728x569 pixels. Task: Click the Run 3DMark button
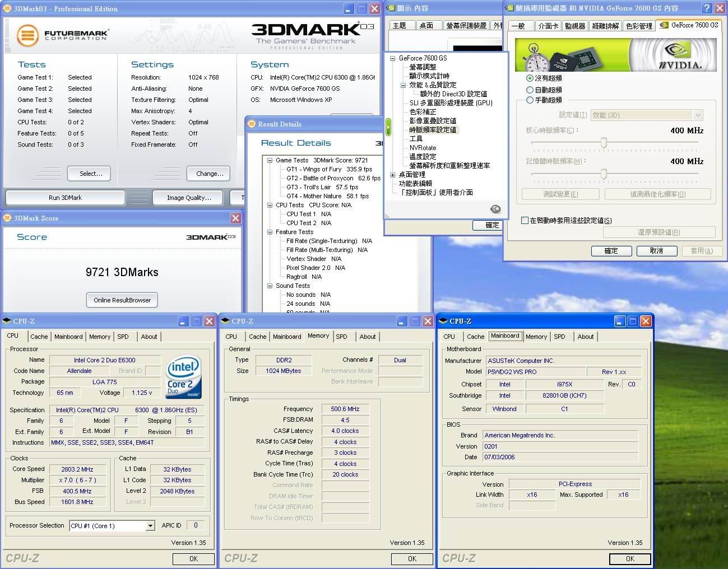(65, 198)
